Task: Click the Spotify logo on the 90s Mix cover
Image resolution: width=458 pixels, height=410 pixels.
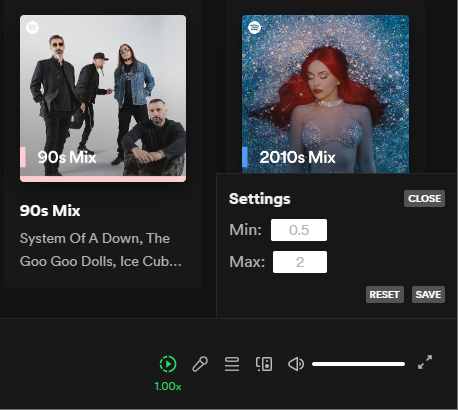Action: 32,27
